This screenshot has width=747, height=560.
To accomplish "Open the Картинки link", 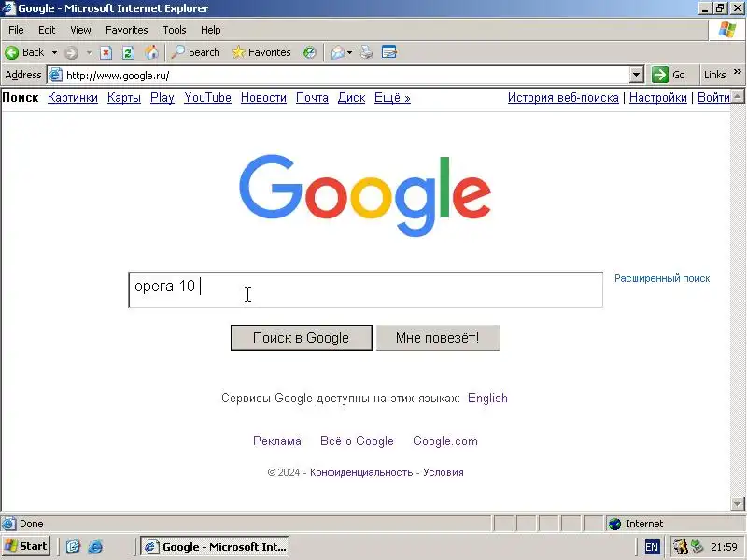I will [x=73, y=98].
